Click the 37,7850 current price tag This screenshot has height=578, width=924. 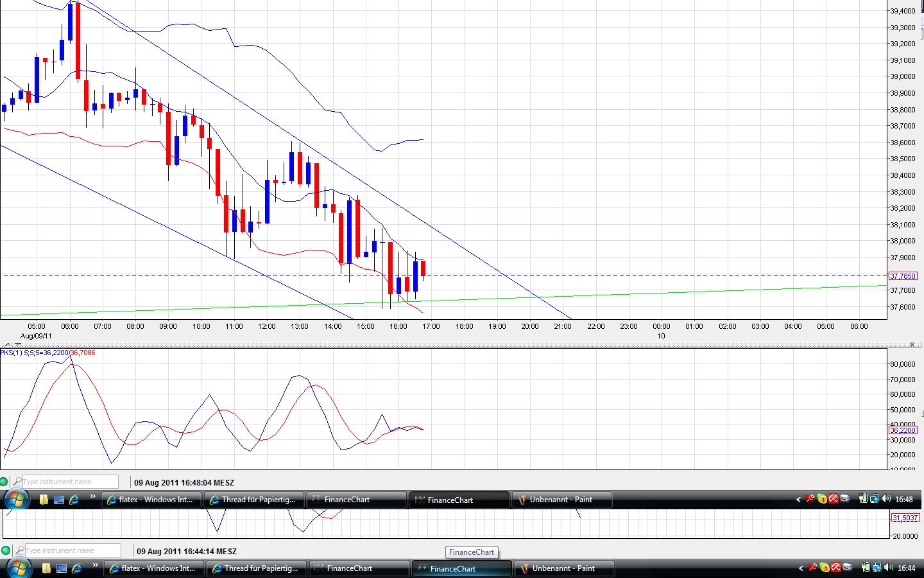pos(903,276)
